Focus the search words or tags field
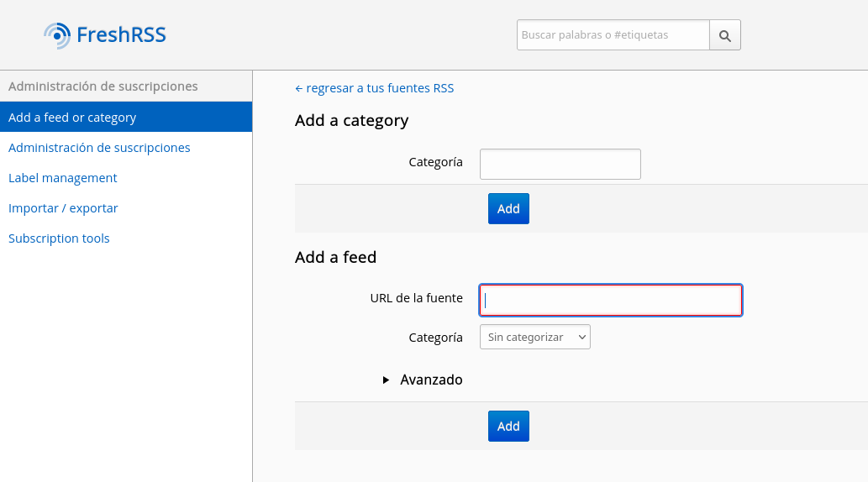The width and height of the screenshot is (868, 482). [x=613, y=35]
